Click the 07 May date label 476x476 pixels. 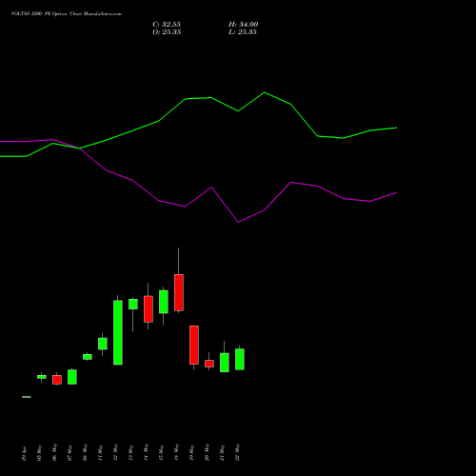(69, 452)
